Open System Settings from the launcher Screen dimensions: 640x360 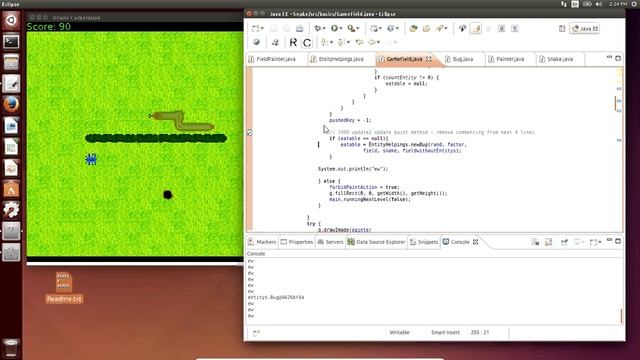(x=11, y=210)
